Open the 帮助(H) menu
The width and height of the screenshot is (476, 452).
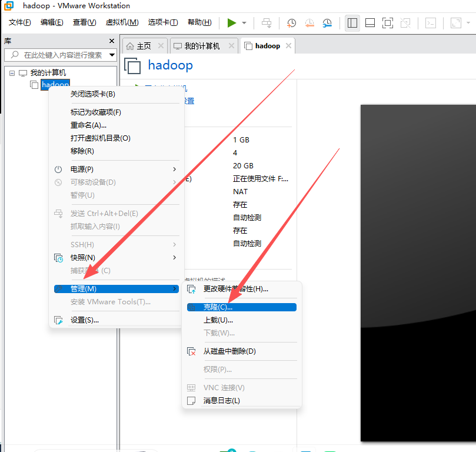199,22
